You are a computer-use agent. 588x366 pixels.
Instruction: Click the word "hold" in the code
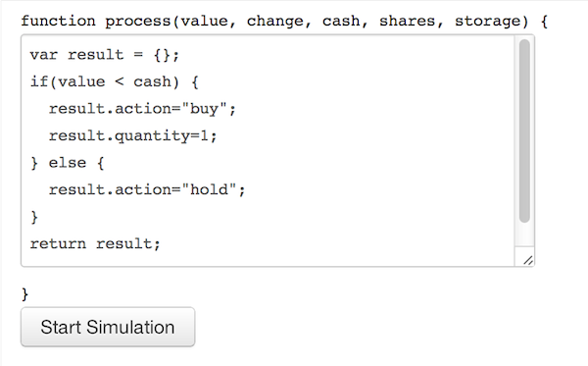point(209,189)
